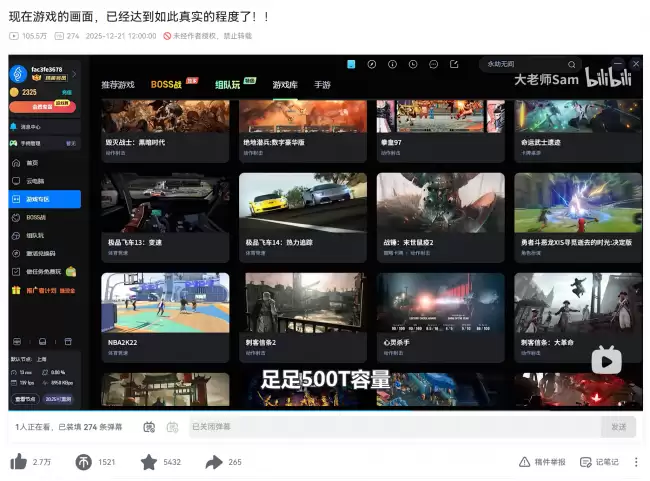Click the 2025-12-21 12:00:00 publish date
The width and height of the screenshot is (650, 481).
(x=121, y=36)
